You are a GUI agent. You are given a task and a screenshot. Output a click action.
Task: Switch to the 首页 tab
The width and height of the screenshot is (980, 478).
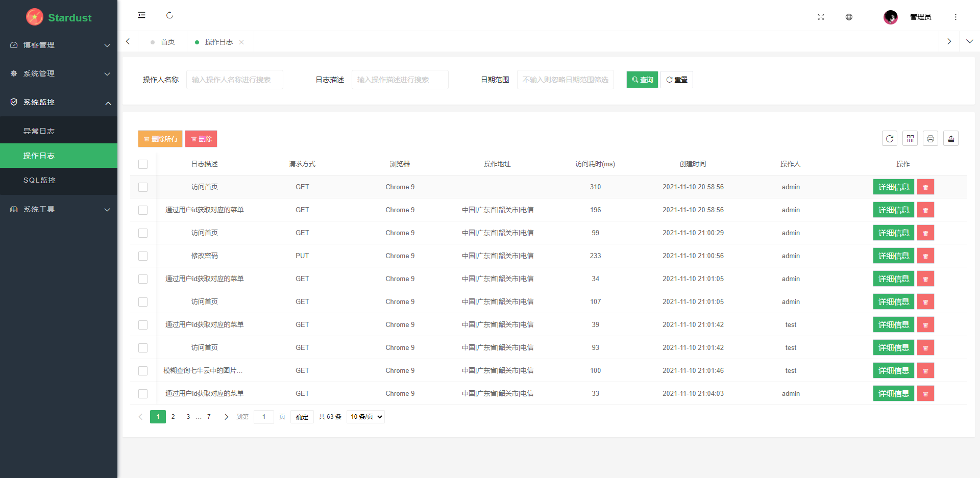pyautogui.click(x=162, y=42)
